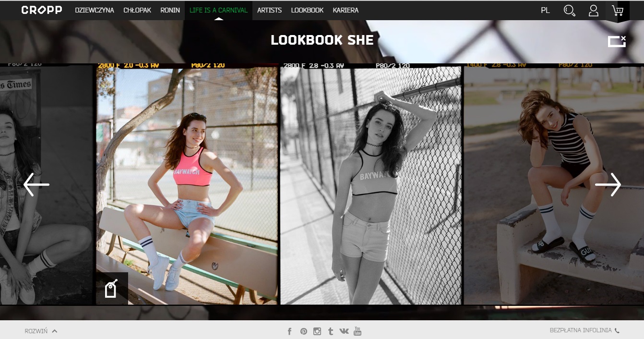This screenshot has width=644, height=339.
Task: Open the search magnifier icon
Action: click(570, 11)
